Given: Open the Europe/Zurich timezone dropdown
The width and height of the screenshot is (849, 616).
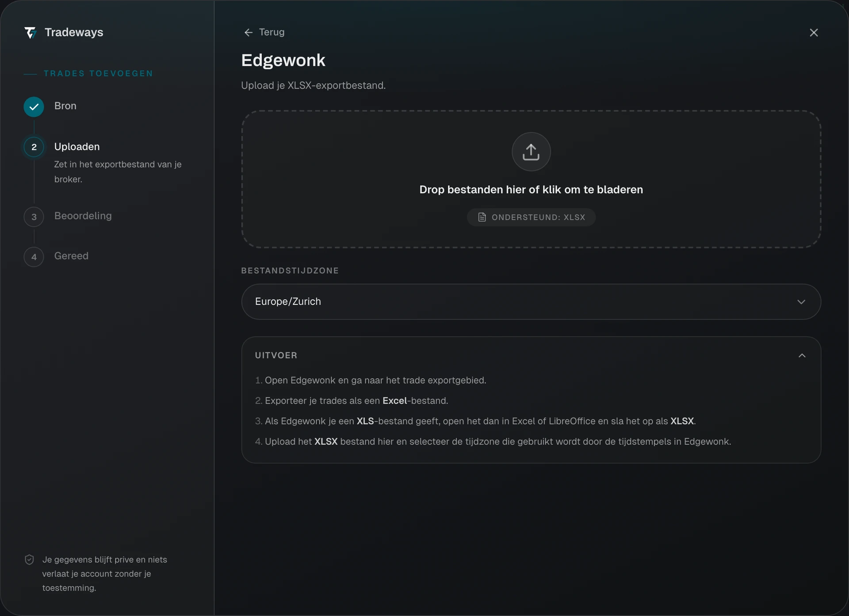Looking at the screenshot, I should (531, 302).
